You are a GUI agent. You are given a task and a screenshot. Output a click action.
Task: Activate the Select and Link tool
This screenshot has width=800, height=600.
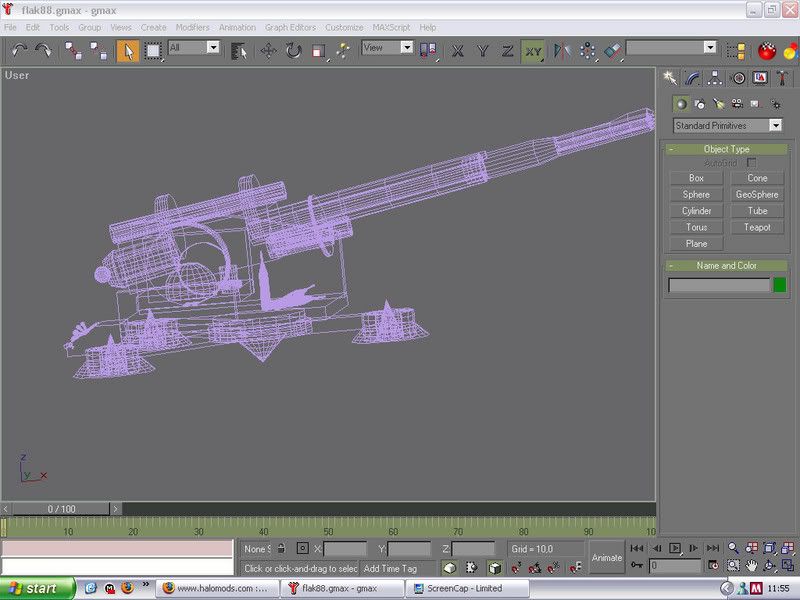pyautogui.click(x=73, y=51)
